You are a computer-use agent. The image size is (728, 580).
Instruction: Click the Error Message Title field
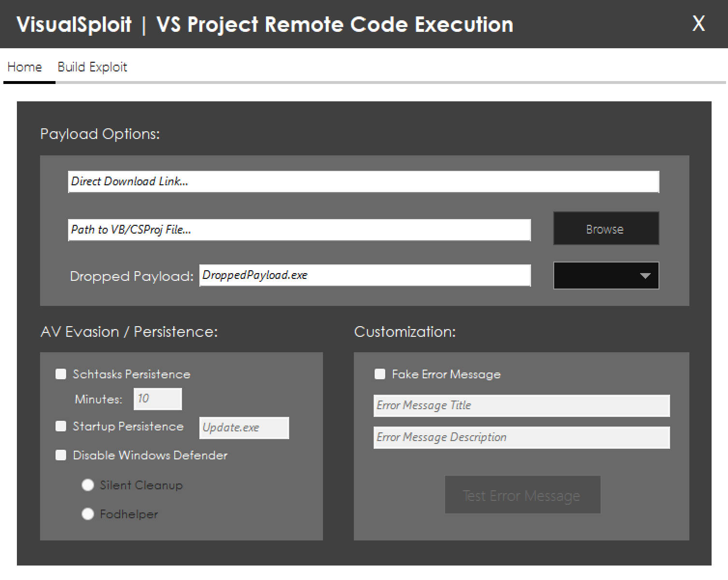(x=521, y=406)
